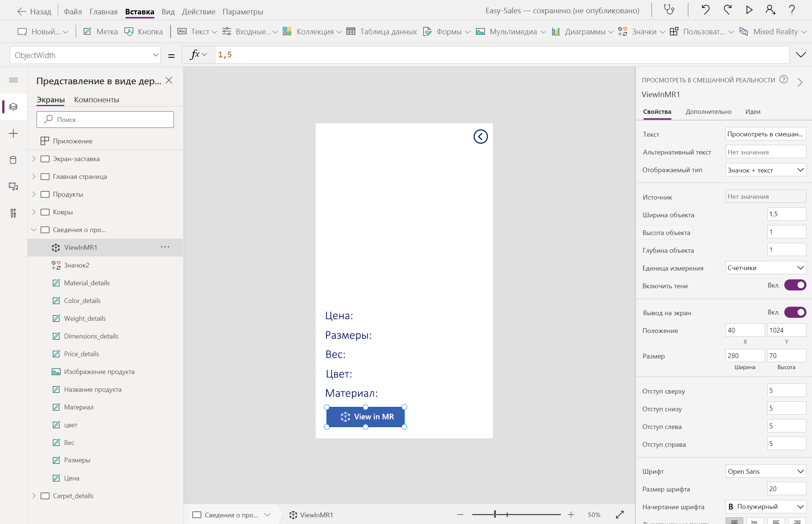The height and width of the screenshot is (524, 812).
Task: Open the Единица измерения dropdown
Action: [765, 268]
